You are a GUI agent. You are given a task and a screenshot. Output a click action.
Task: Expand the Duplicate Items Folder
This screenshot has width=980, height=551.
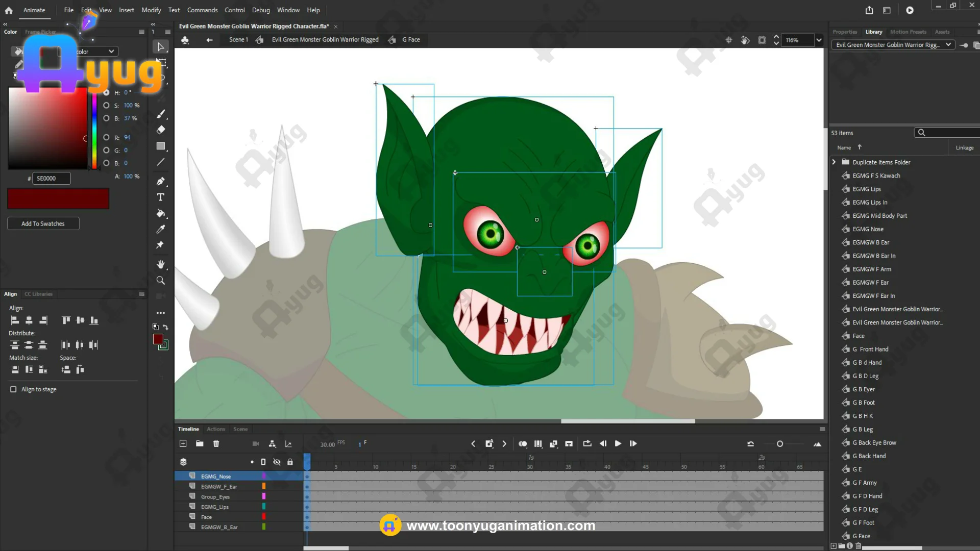pyautogui.click(x=834, y=162)
